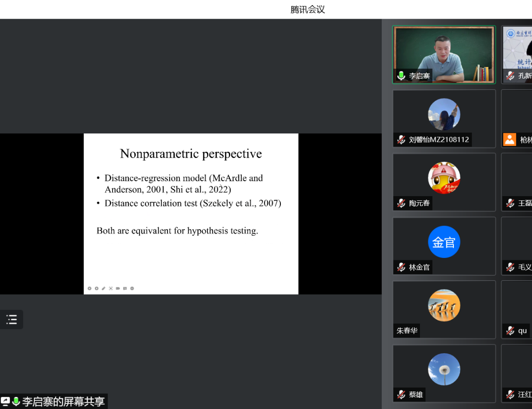Open the more options circle on slide toolbar
This screenshot has height=409, width=532.
(x=132, y=289)
